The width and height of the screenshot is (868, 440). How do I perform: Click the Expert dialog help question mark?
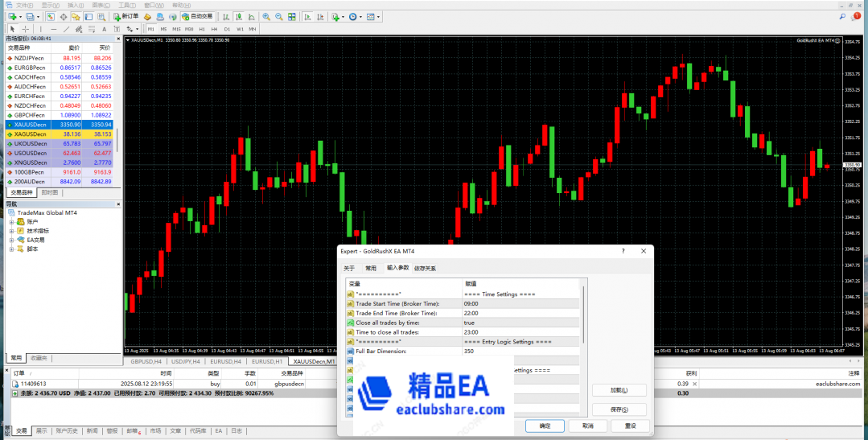point(623,251)
